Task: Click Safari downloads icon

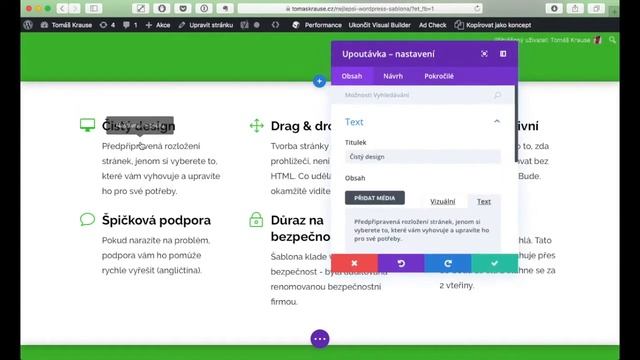Action: coord(554,8)
